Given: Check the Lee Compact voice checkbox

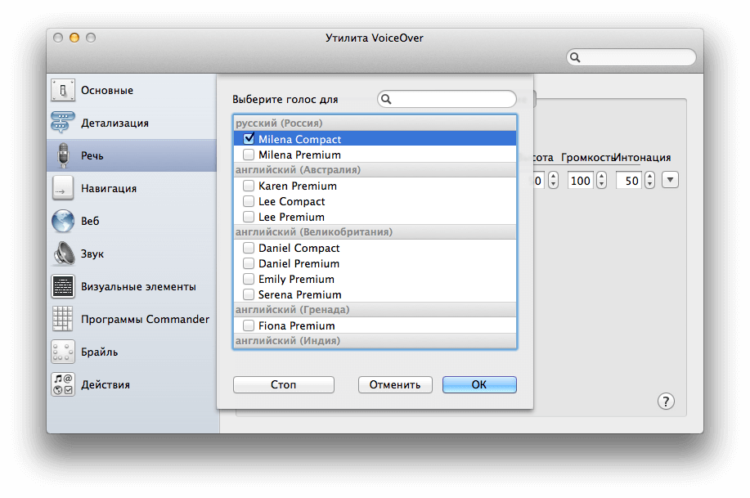Looking at the screenshot, I should [248, 201].
